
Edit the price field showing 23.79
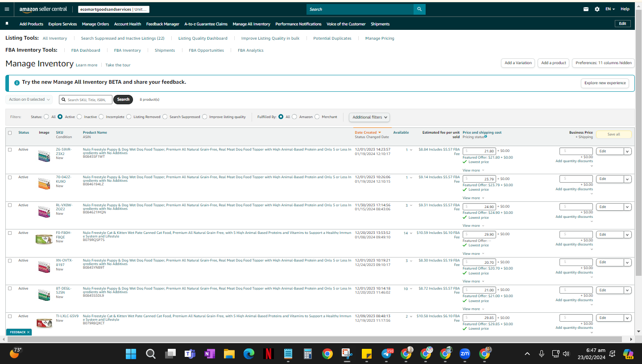coord(479,179)
